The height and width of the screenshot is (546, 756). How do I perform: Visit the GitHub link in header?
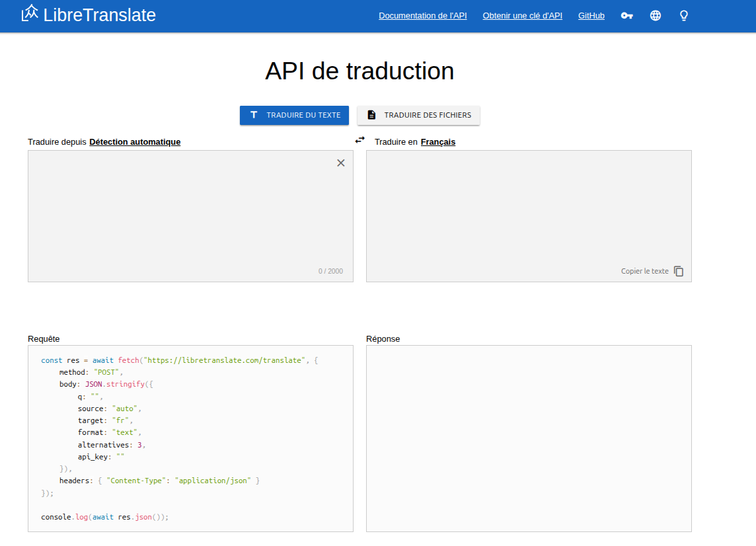tap(591, 16)
